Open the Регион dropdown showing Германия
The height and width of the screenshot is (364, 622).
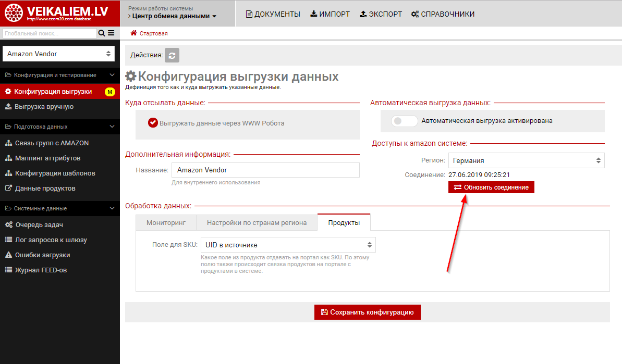[526, 160]
